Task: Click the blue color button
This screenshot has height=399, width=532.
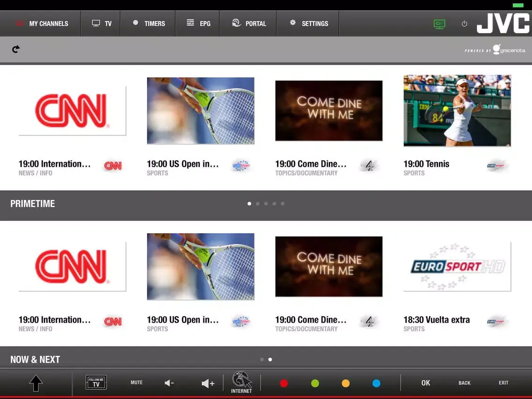Action: [376, 383]
